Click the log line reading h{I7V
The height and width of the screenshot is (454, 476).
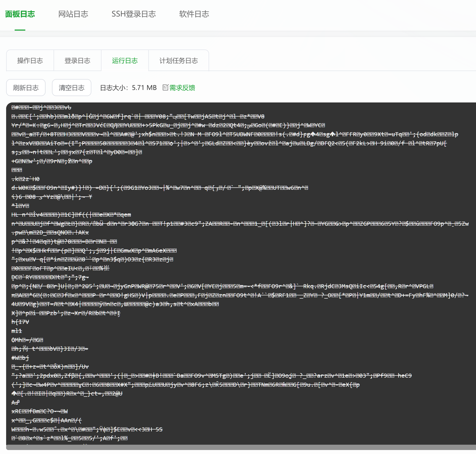(20, 322)
